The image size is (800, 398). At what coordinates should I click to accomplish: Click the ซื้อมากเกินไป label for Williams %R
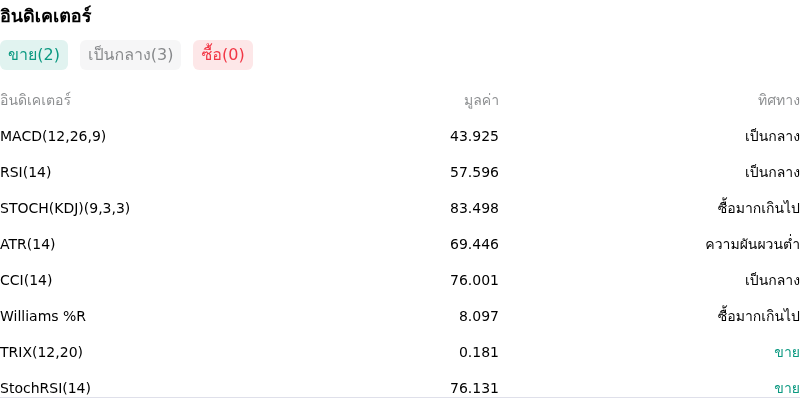click(759, 316)
